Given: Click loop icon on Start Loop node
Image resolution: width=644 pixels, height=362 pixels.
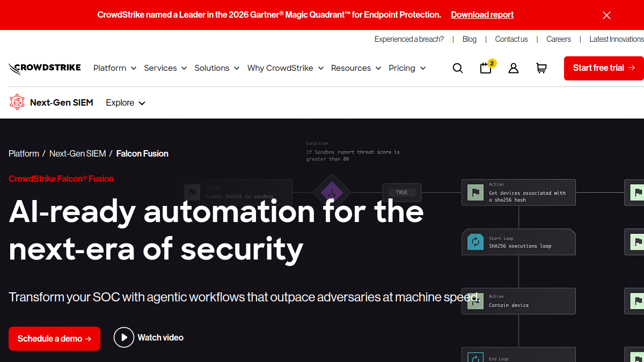Looking at the screenshot, I should (475, 242).
